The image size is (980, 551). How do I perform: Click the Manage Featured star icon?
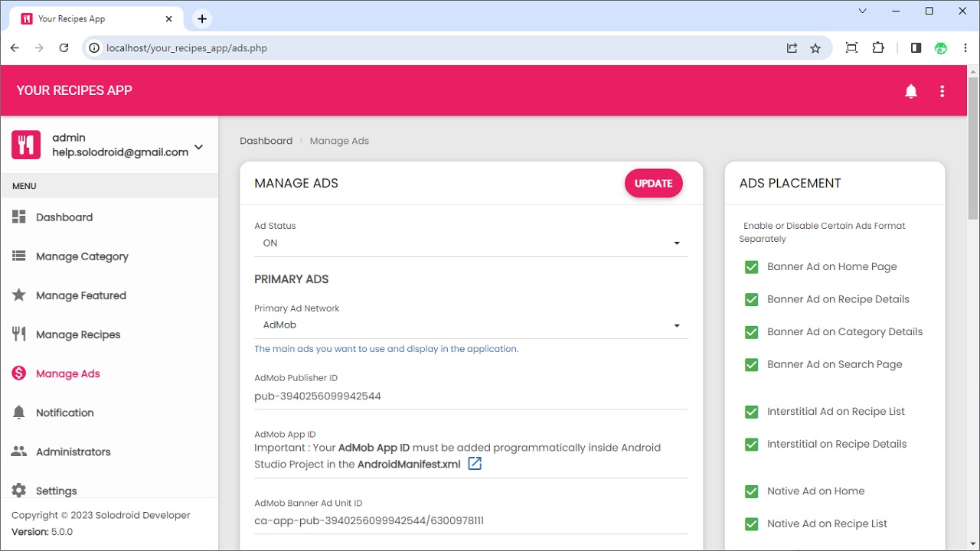(x=19, y=295)
